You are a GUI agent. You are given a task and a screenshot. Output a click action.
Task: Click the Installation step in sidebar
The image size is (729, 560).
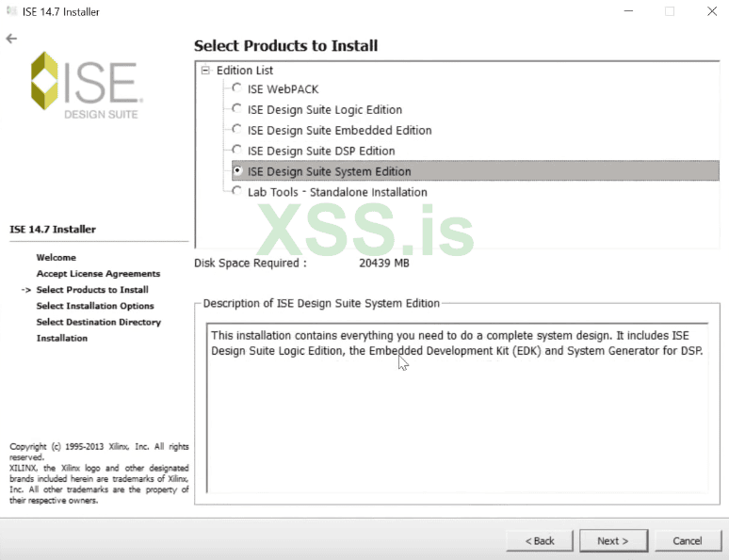(62, 338)
